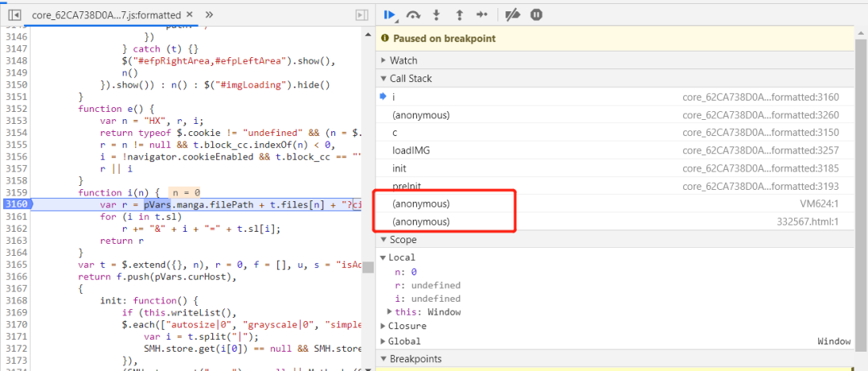Screen dimensions: 868x371
Task: Hide the debugger sidebar pane
Action: [362, 14]
